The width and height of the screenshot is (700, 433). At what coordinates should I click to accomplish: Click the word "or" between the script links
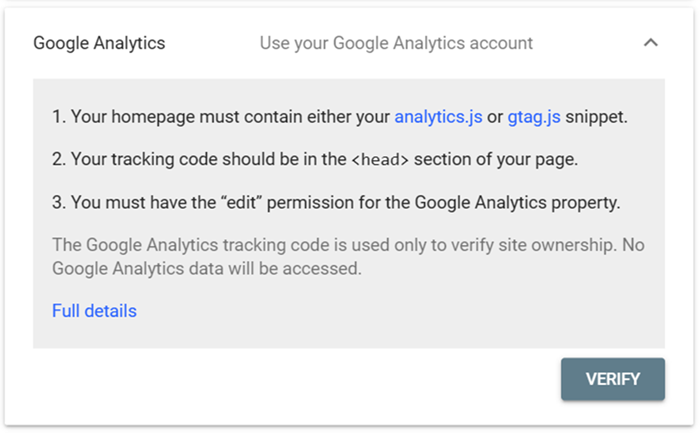(495, 117)
